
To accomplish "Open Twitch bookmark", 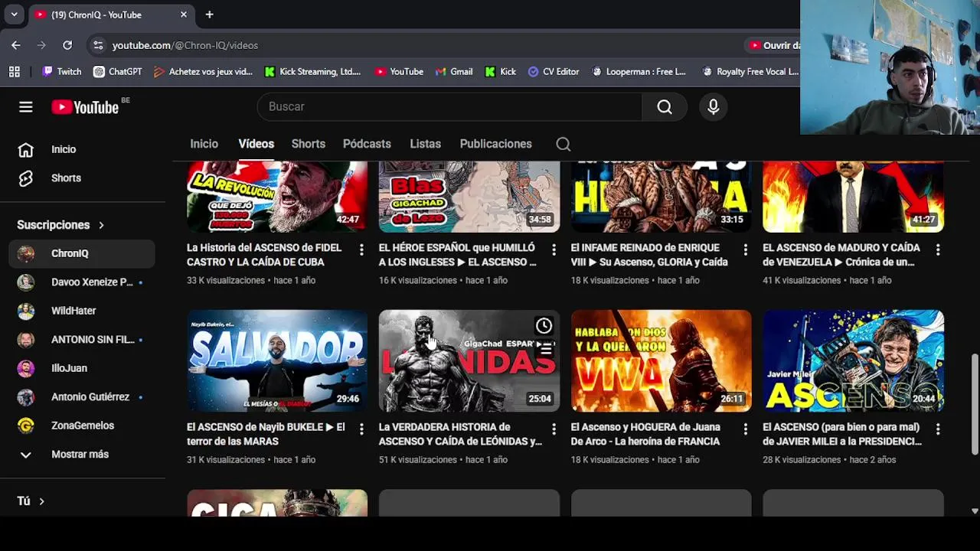I will pos(61,71).
